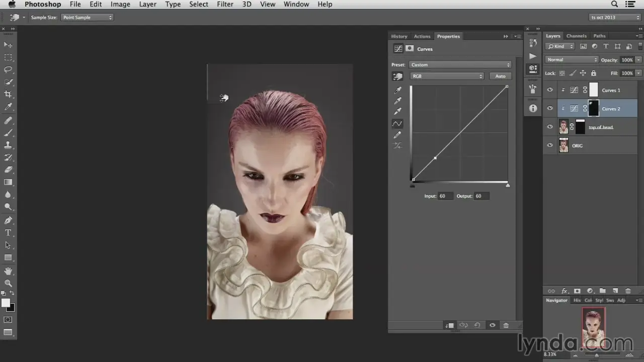644x362 pixels.
Task: Select the Type tool
Action: 8,233
